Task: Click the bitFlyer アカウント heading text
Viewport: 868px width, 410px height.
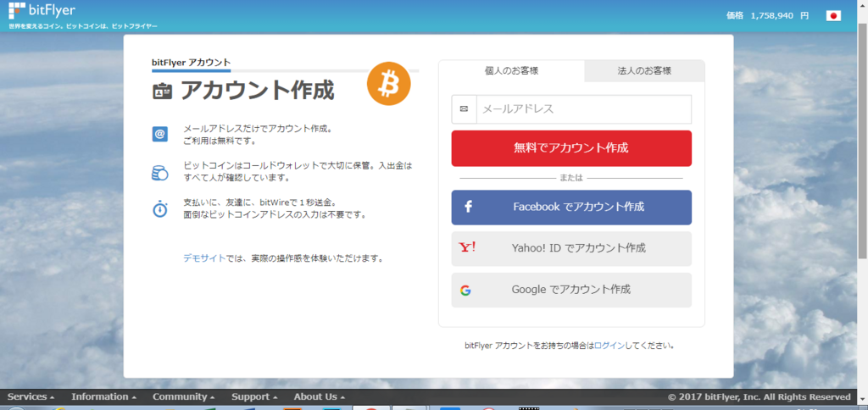Action: coord(191,63)
